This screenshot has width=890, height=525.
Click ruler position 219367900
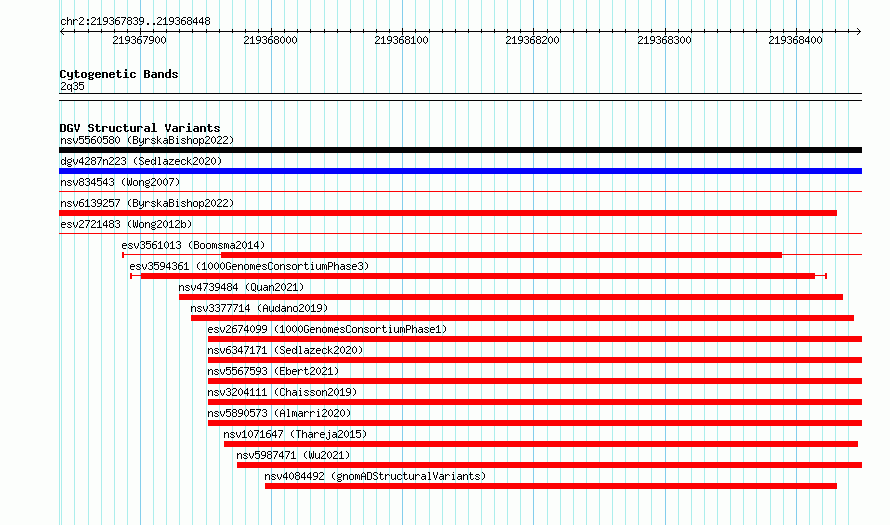[x=140, y=40]
